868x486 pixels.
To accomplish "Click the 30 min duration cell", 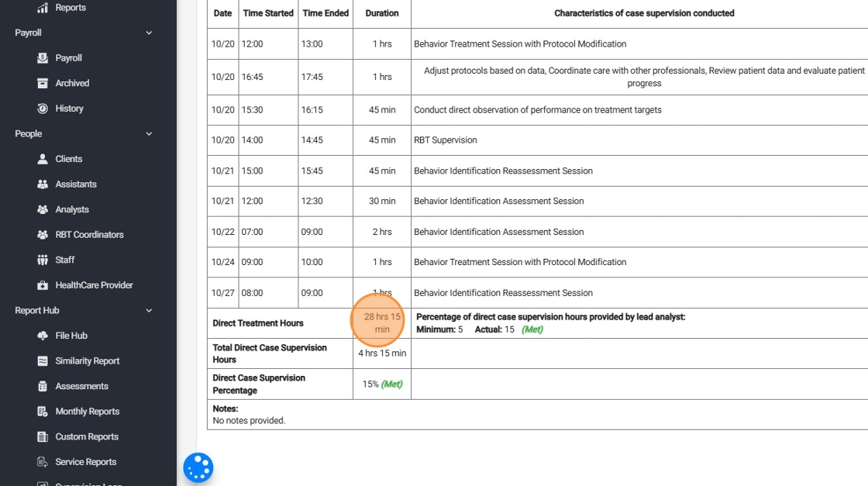I will [x=382, y=202].
